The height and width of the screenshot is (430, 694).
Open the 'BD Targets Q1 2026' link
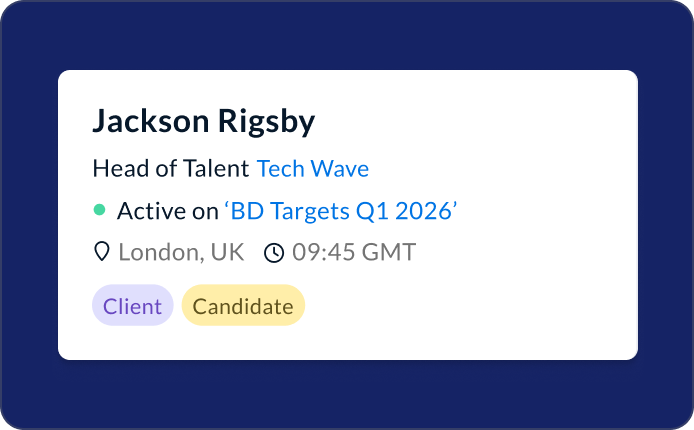point(340,210)
